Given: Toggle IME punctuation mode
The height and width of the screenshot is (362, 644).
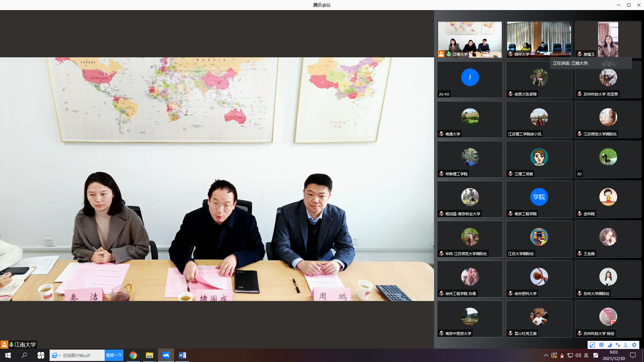Looking at the screenshot, I should 618,345.
